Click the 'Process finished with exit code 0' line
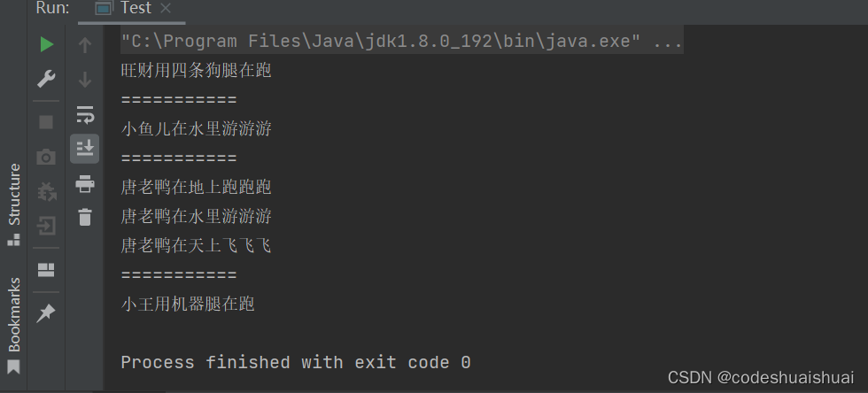The width and height of the screenshot is (868, 393). pyautogui.click(x=296, y=363)
